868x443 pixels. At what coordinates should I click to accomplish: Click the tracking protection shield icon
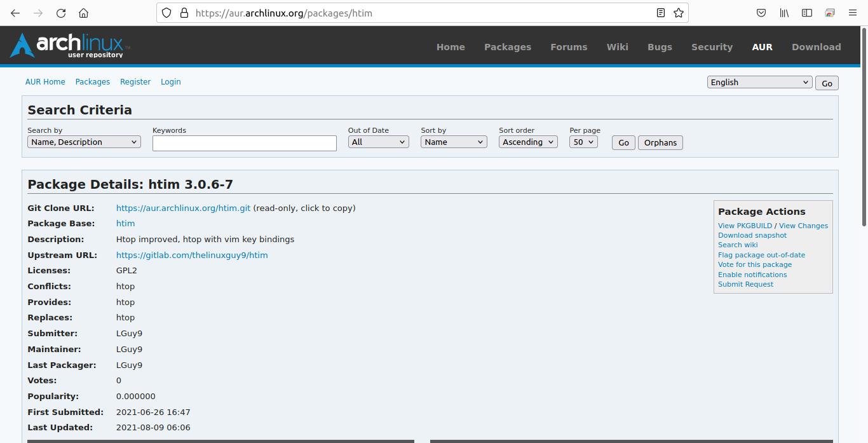[x=166, y=13]
